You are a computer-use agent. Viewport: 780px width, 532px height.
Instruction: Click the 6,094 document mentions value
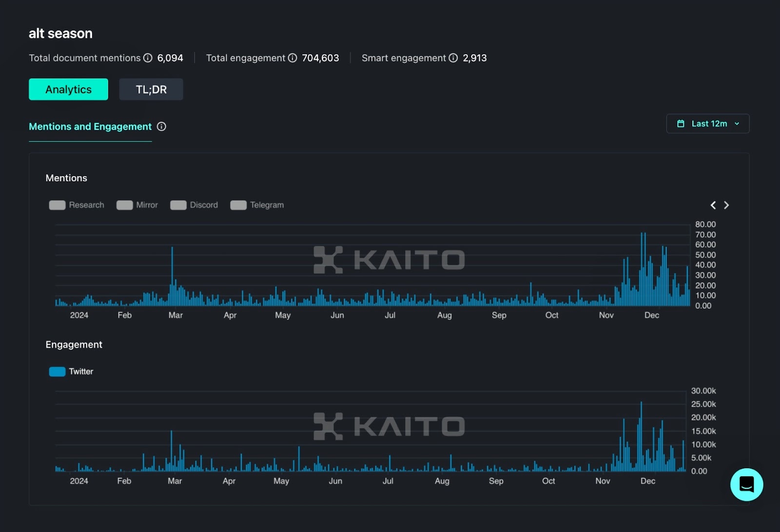[x=170, y=58]
